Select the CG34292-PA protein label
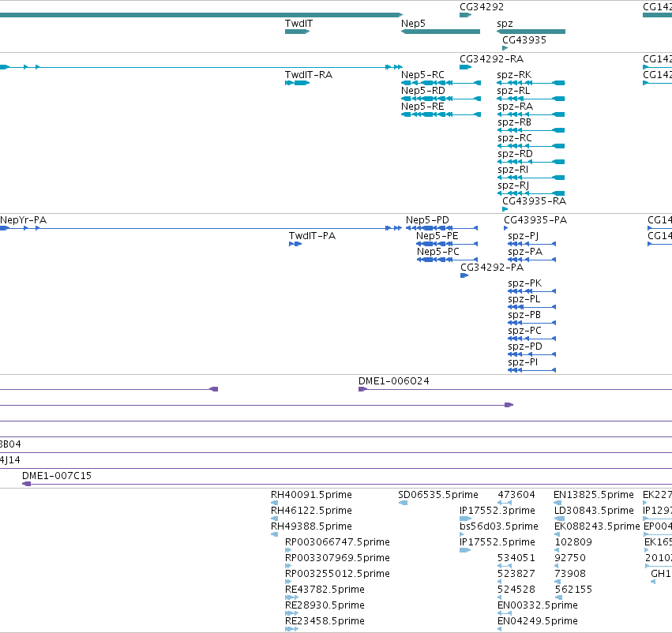Screen dimensions: 672x633 (492, 268)
